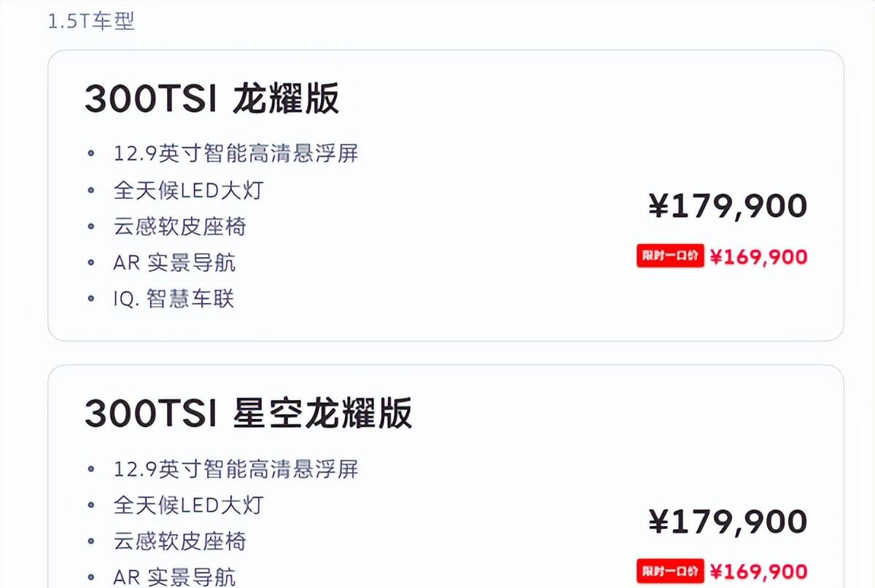
Task: Click the red ¥169,900 price in 星空龙耀版 card
Action: 759,571
